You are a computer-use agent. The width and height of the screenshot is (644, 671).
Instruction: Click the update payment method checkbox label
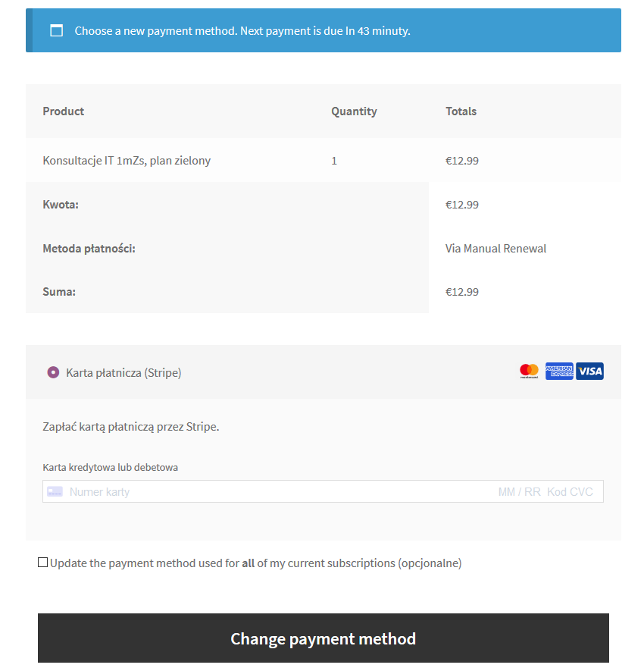[256, 563]
